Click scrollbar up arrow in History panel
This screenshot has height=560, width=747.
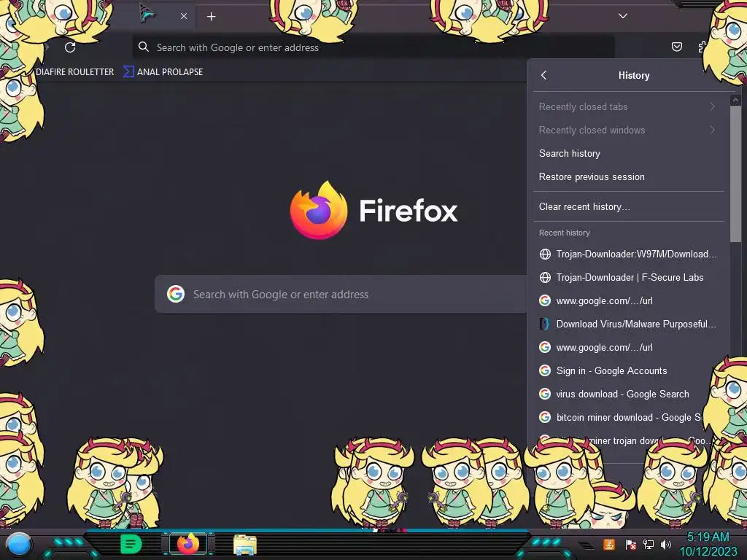point(735,100)
